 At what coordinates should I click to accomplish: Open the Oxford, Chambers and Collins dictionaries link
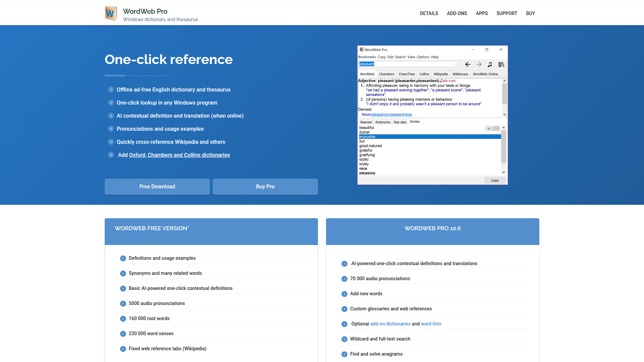(x=179, y=155)
